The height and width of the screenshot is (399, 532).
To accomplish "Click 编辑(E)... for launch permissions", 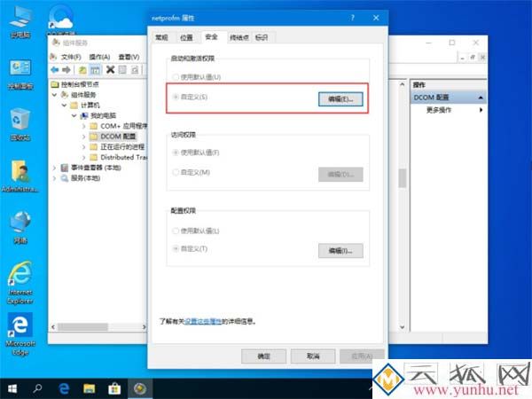I will [340, 99].
